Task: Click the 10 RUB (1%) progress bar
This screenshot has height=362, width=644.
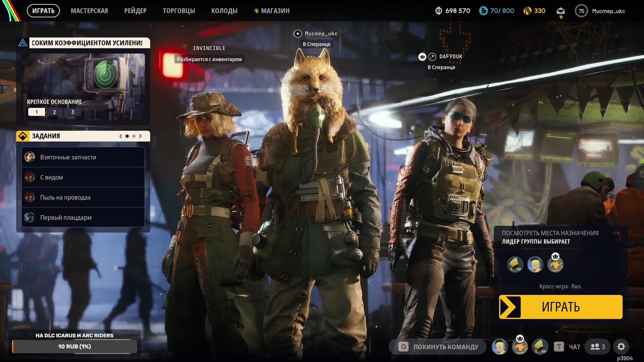Action: point(74,346)
